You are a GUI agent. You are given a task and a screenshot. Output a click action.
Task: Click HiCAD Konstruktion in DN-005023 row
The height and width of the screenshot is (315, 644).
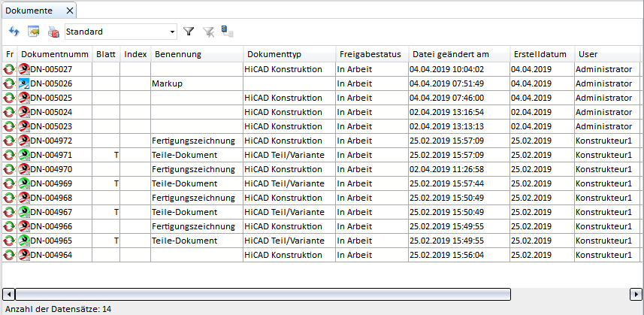[x=283, y=126]
